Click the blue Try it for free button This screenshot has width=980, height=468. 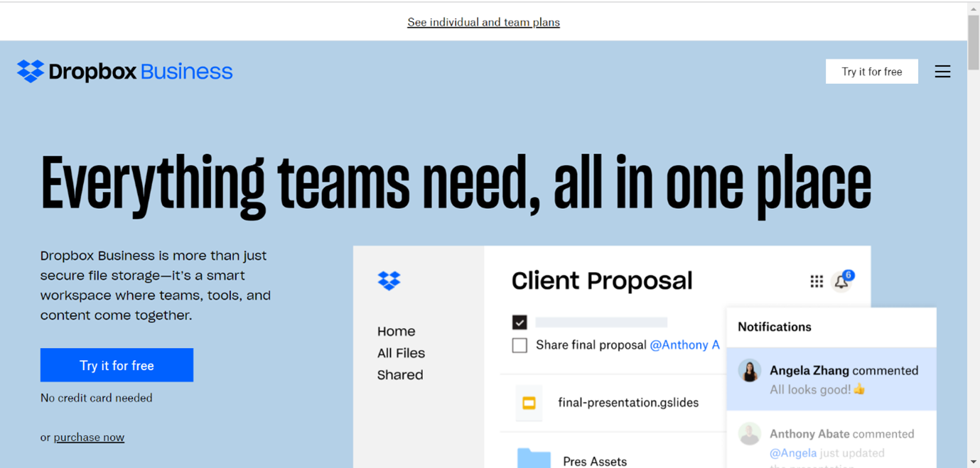click(x=117, y=365)
